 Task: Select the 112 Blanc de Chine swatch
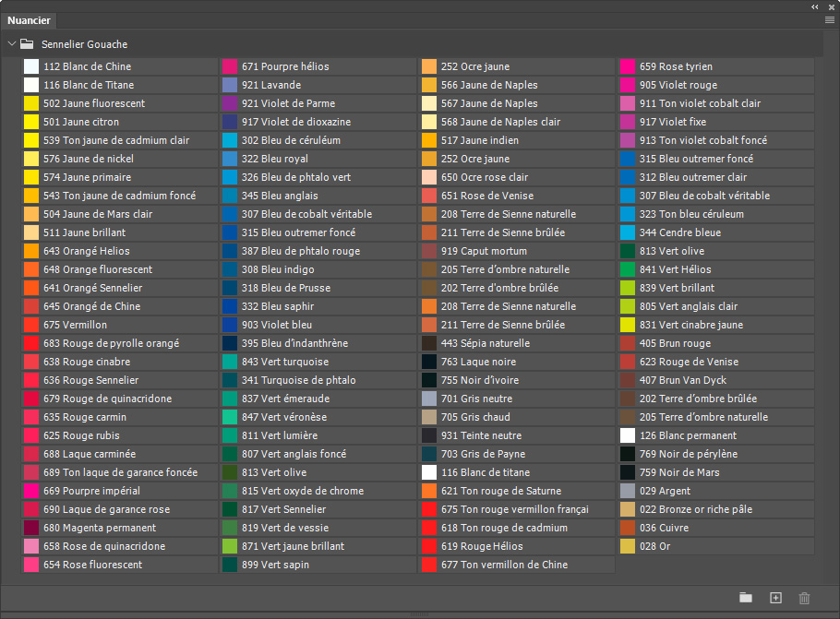[120, 66]
